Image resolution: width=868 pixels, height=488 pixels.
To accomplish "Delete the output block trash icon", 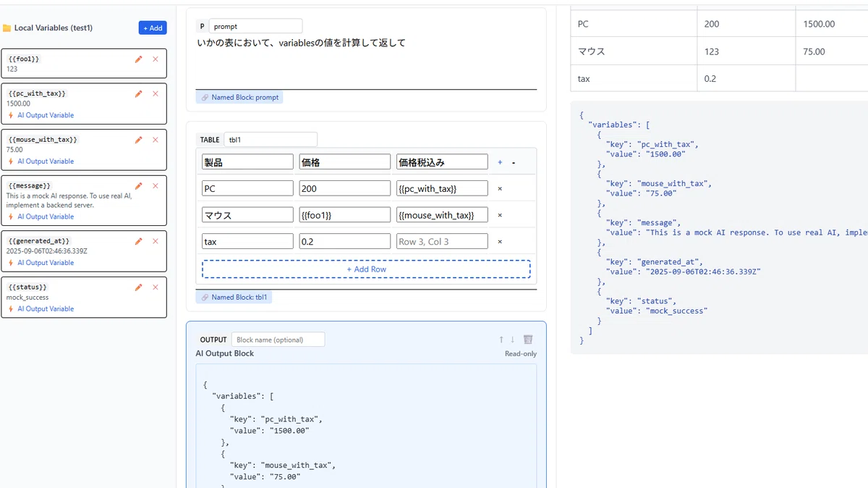I will tap(528, 340).
